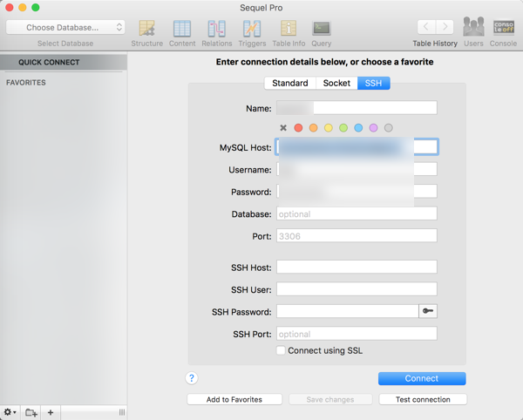Switch to the Socket tab
The height and width of the screenshot is (420, 523).
click(336, 83)
